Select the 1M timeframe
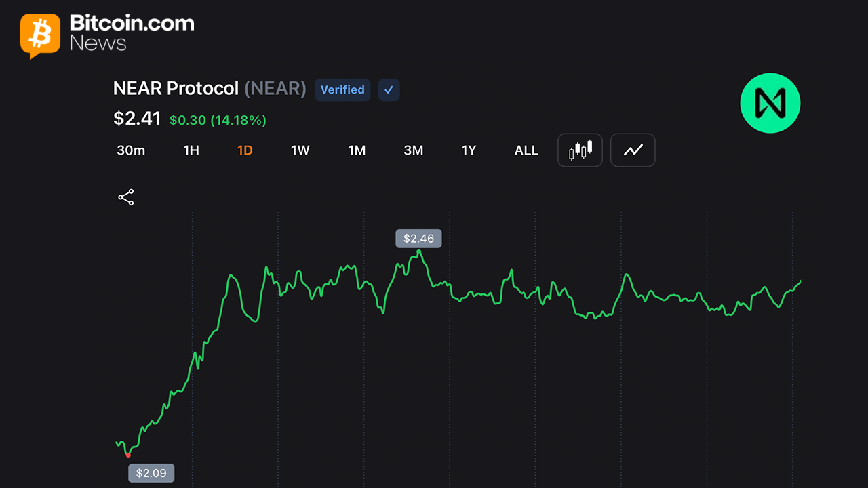The width and height of the screenshot is (868, 488). click(x=357, y=150)
